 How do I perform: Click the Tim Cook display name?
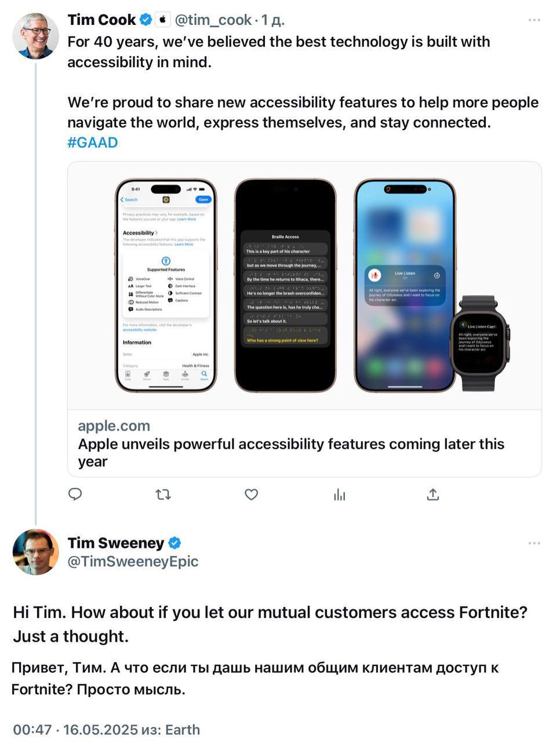pos(102,20)
